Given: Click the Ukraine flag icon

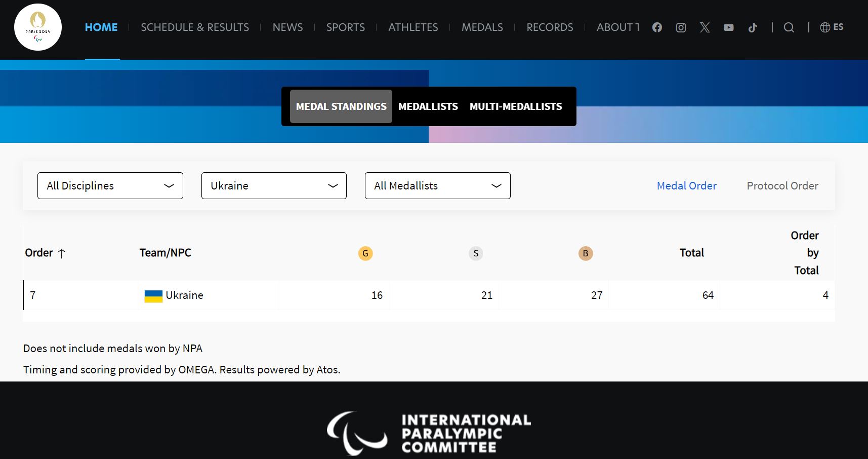Looking at the screenshot, I should [153, 296].
